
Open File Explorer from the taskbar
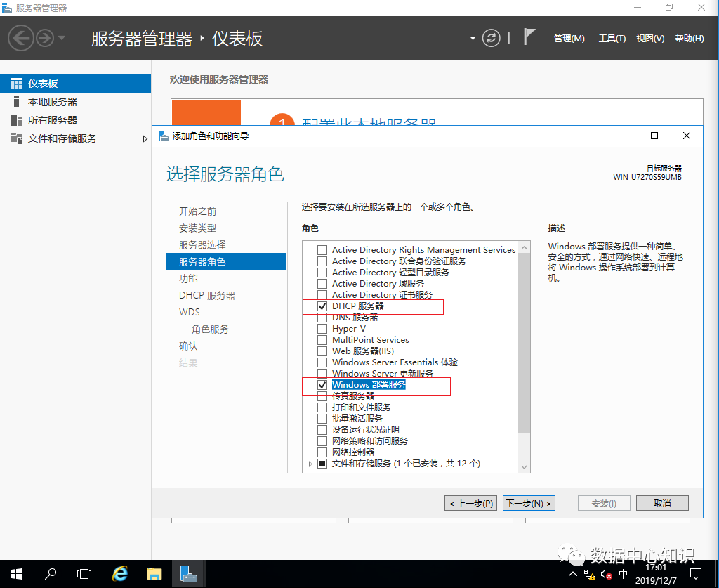[x=154, y=574]
